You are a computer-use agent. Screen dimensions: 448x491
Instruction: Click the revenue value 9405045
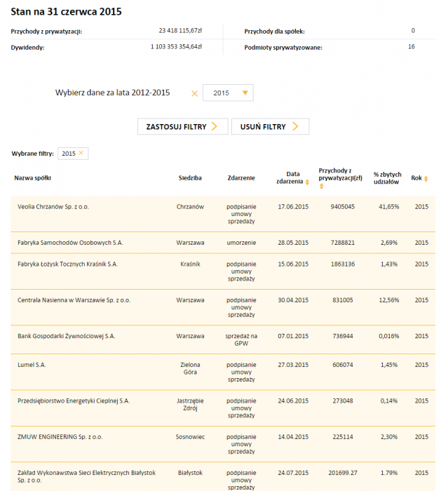click(343, 207)
